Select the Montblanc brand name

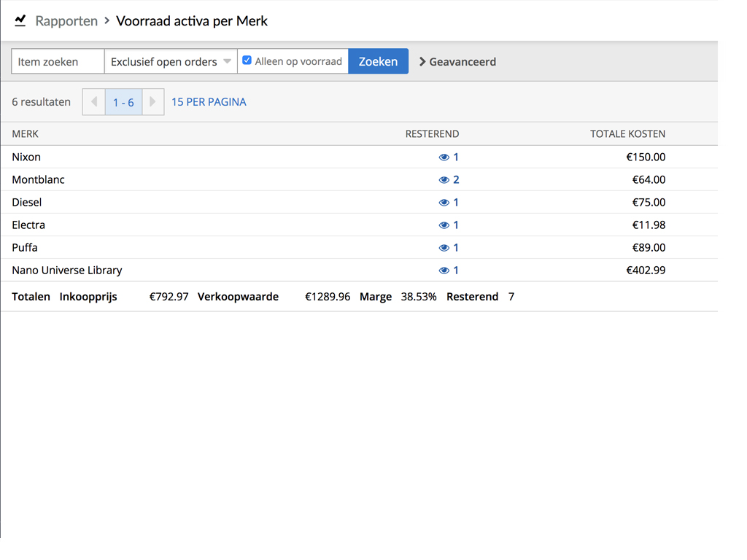tap(38, 179)
